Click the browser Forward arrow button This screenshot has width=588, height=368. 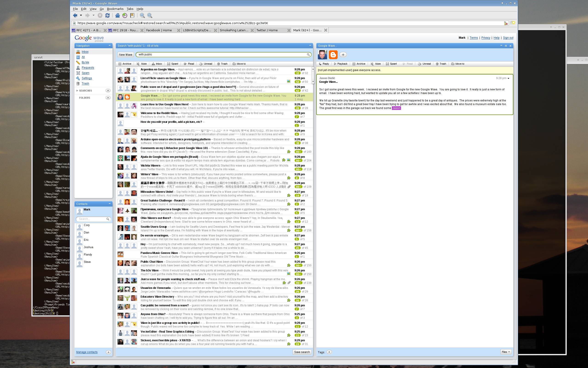click(x=87, y=16)
